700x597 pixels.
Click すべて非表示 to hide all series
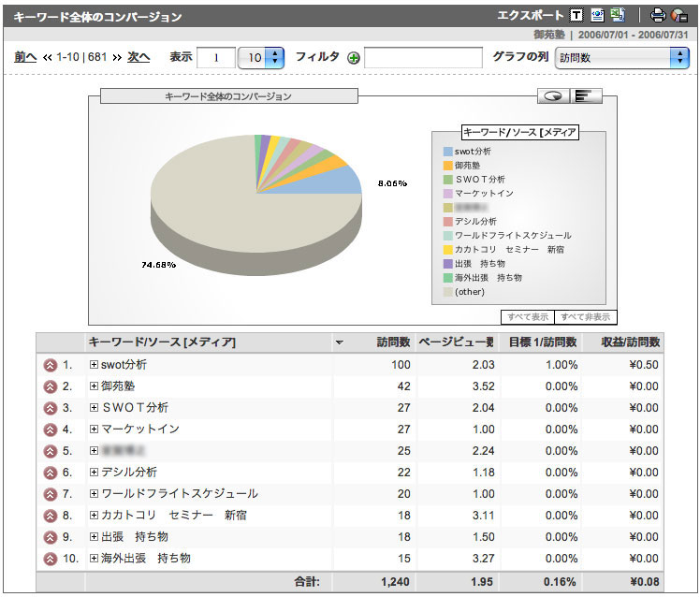[586, 316]
